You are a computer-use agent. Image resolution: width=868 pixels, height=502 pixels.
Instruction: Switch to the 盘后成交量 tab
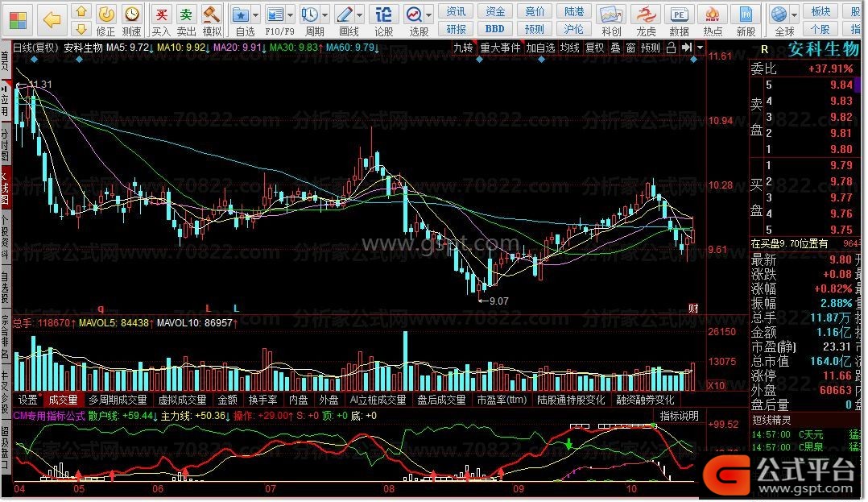pyautogui.click(x=442, y=400)
